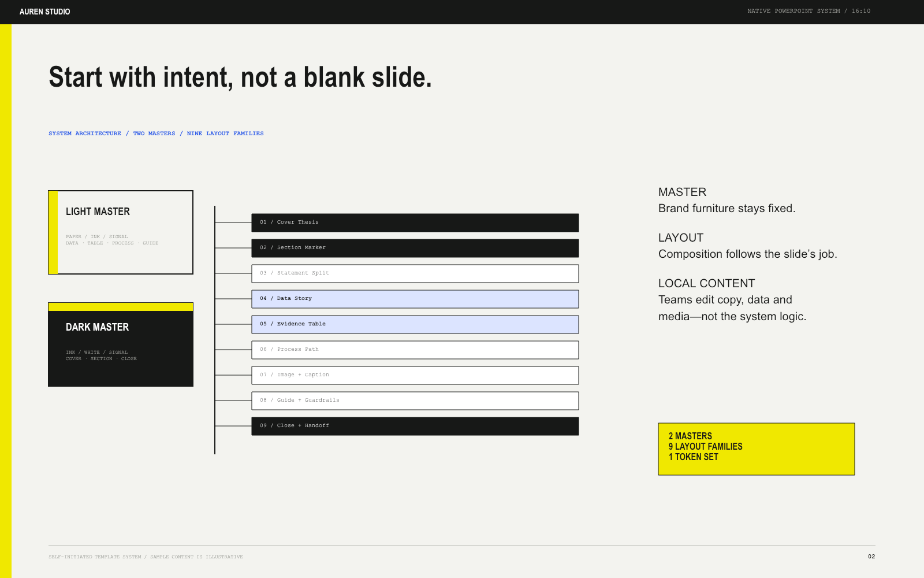
Task: Click '9 LAYOUT FAMILIES' line in yellow box
Action: 705,447
